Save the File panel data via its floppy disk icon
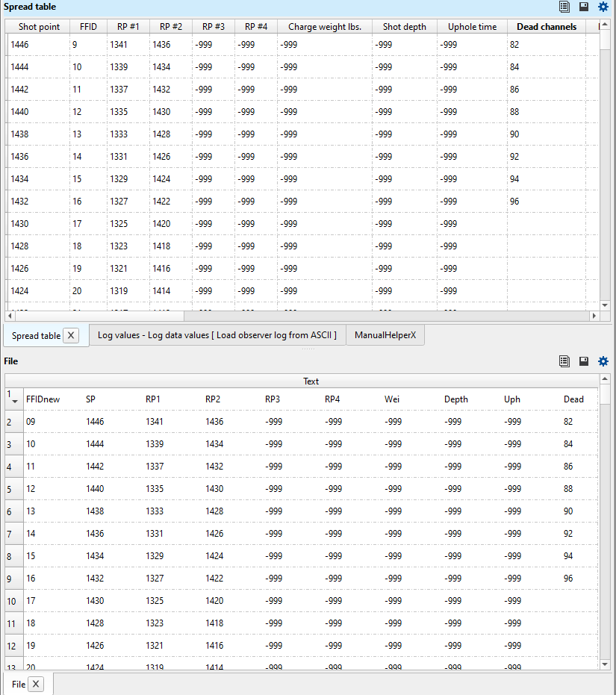The width and height of the screenshot is (616, 695). 584,361
